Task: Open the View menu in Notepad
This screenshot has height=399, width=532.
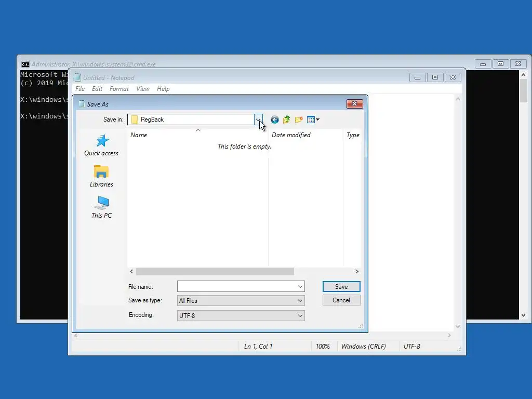Action: point(143,89)
